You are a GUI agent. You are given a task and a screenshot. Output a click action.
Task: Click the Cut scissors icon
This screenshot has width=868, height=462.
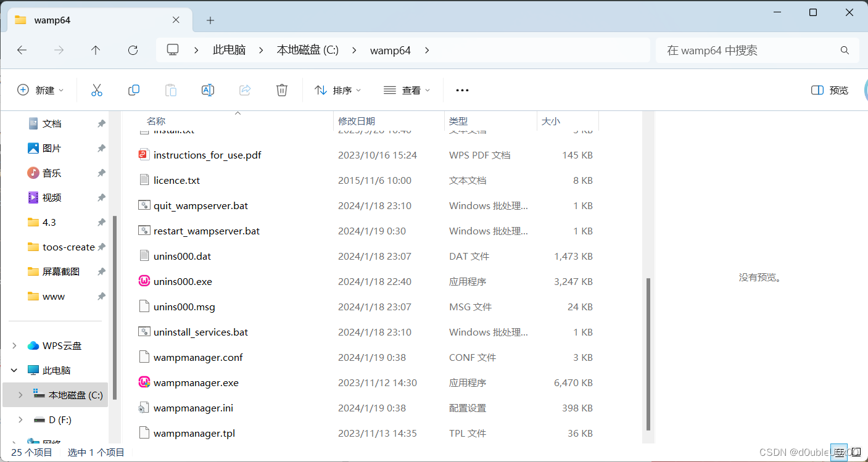point(96,90)
